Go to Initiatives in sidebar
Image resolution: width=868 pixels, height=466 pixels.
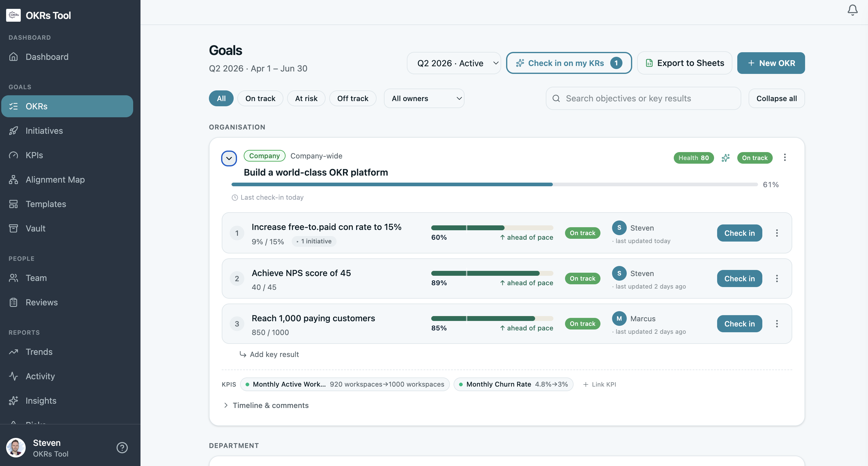[44, 131]
